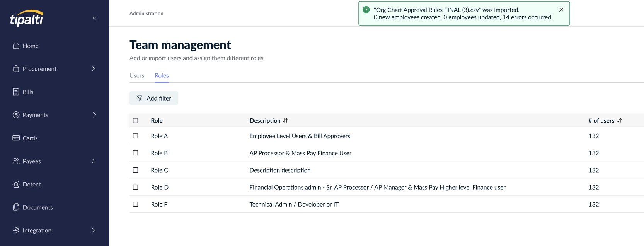Click the Description column header text

(265, 121)
